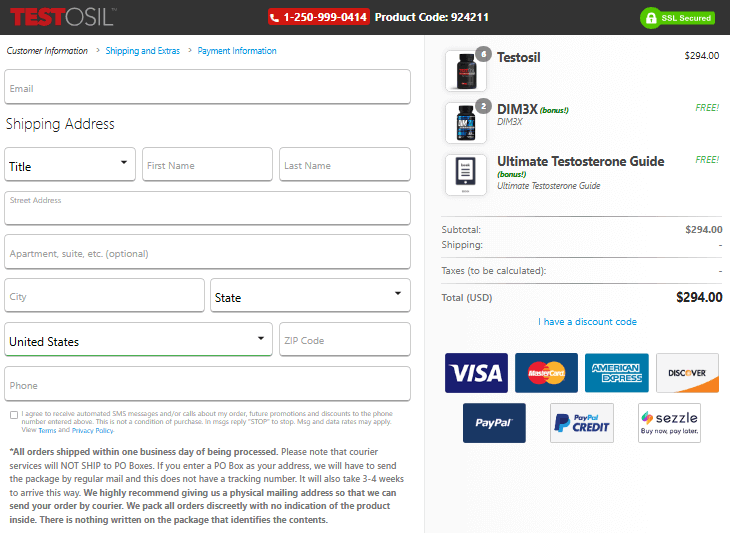Click the Testosil bottle thumbnail
730x533 pixels.
coord(466,71)
